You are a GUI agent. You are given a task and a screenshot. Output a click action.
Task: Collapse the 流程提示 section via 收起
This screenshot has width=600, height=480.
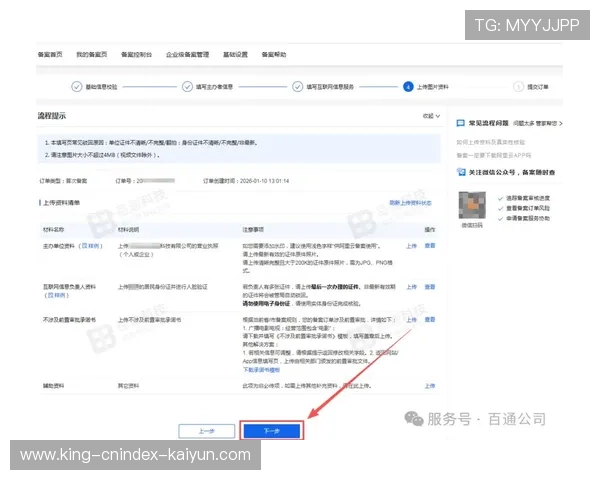(x=431, y=116)
